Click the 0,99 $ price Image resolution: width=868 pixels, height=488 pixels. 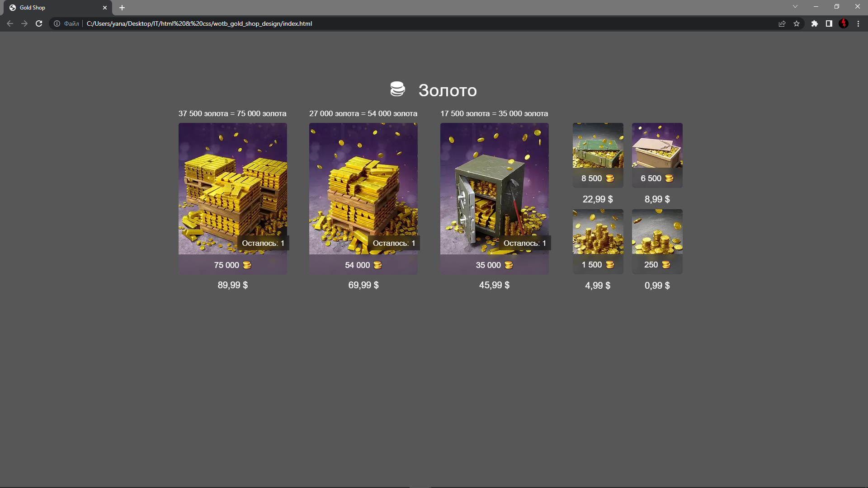coord(657,286)
